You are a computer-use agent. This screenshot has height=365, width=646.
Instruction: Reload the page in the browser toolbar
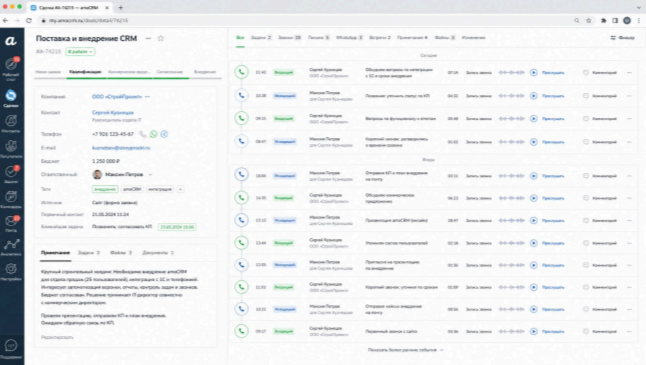tap(29, 20)
